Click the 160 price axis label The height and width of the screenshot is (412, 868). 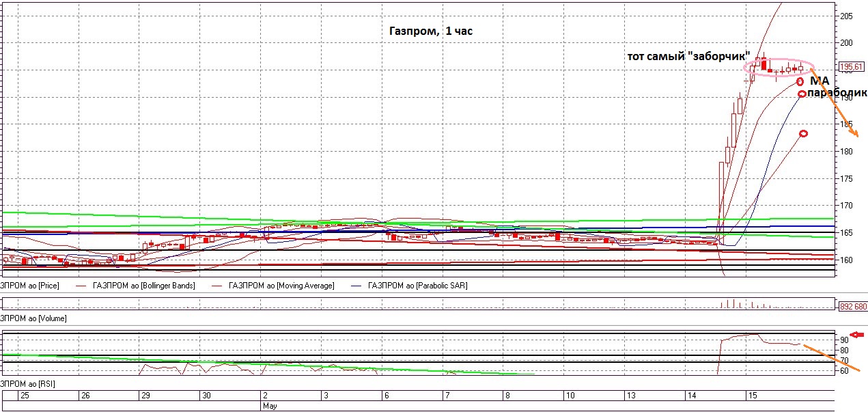[x=848, y=260]
